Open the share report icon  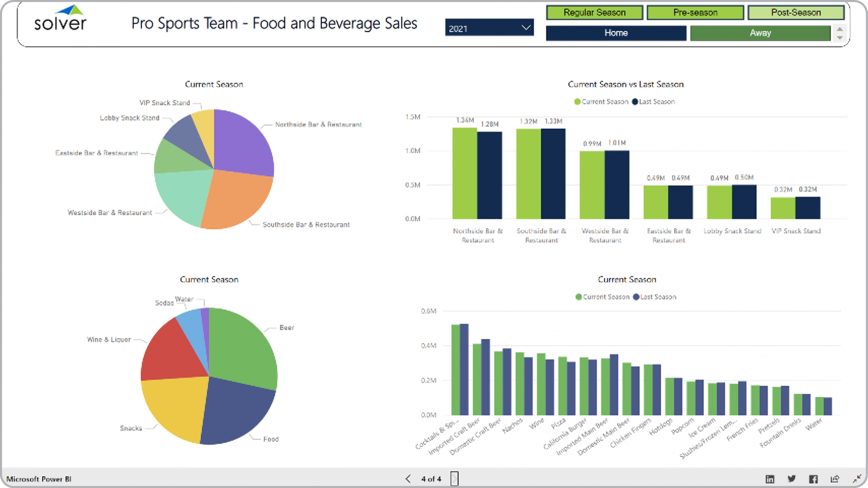coord(835,479)
